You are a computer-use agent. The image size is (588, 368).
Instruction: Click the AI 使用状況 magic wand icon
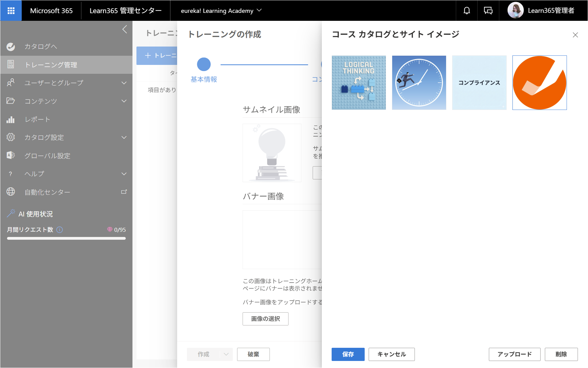(x=11, y=213)
